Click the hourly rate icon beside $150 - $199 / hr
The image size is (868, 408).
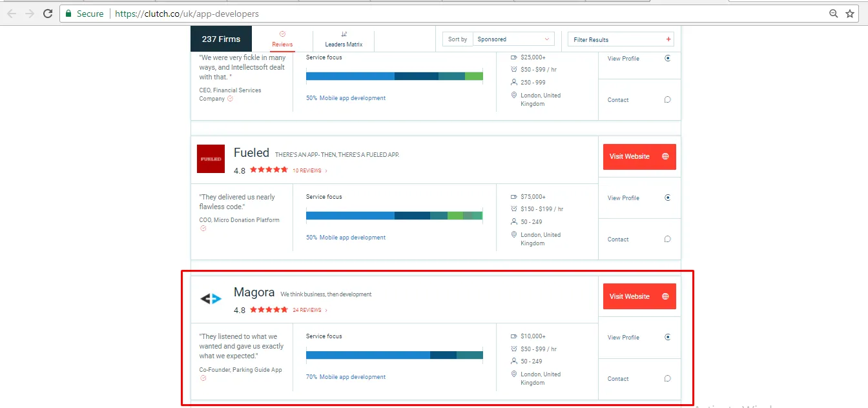514,209
